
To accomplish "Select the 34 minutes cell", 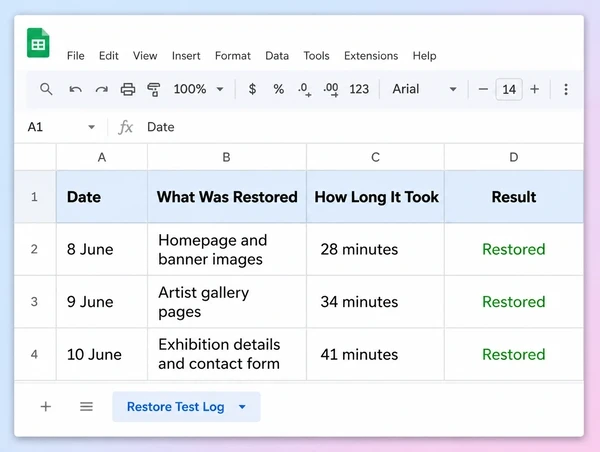I will point(375,302).
